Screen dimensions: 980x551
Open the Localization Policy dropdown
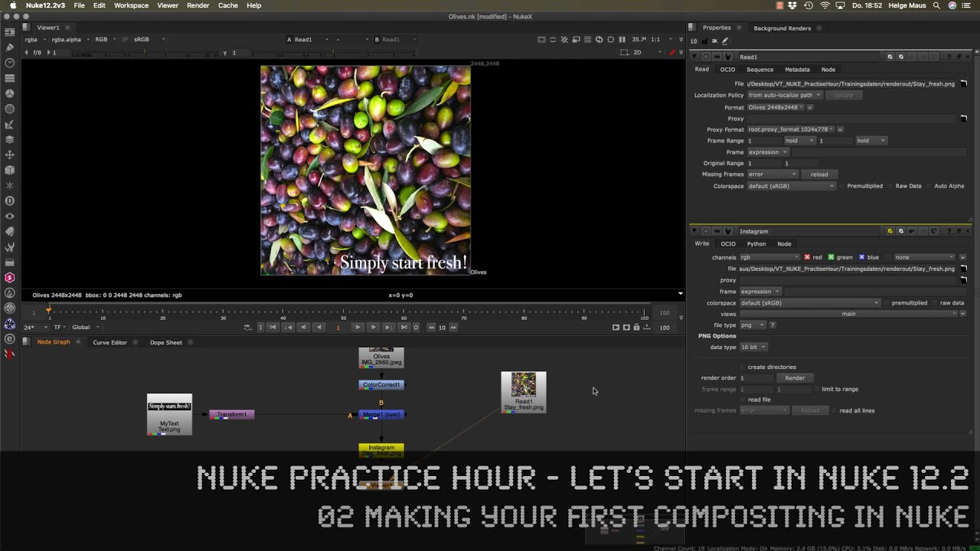[785, 95]
